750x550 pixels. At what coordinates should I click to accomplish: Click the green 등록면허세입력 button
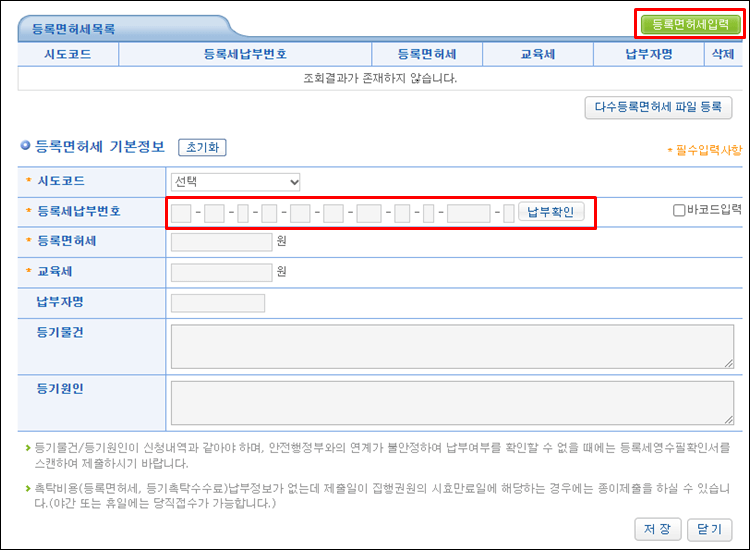point(690,24)
